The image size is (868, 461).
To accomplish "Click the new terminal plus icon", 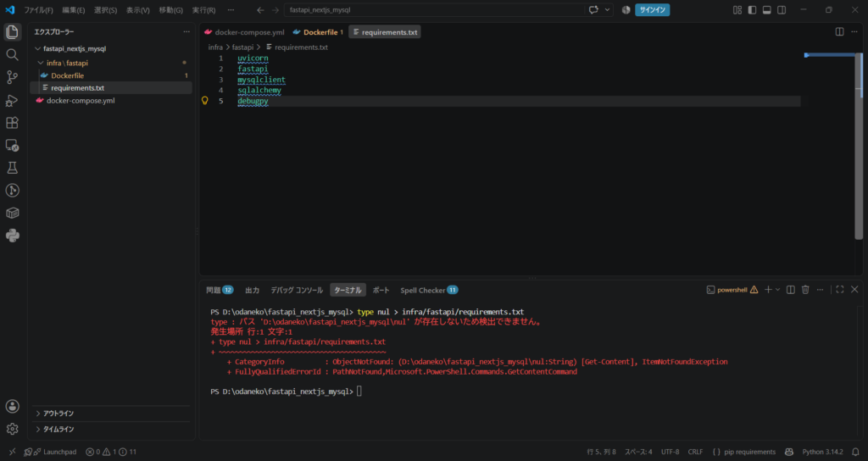I will [768, 290].
